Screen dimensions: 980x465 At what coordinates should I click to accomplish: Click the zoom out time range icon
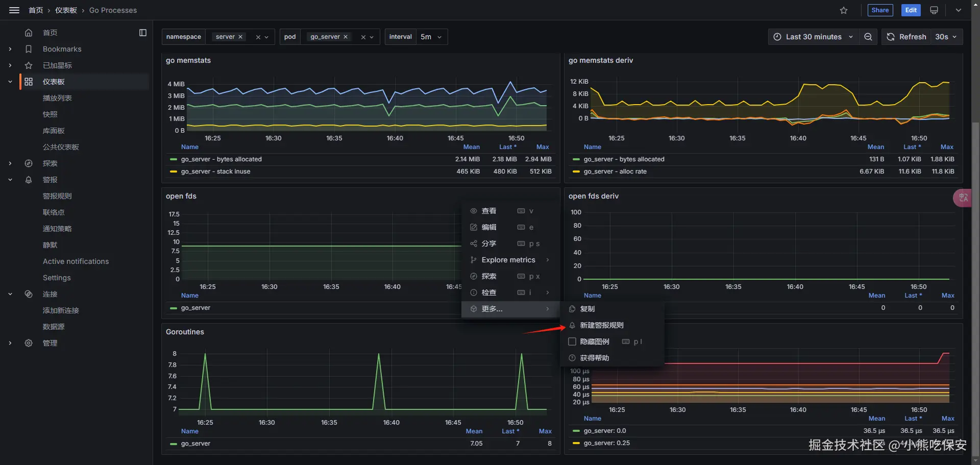[868, 37]
